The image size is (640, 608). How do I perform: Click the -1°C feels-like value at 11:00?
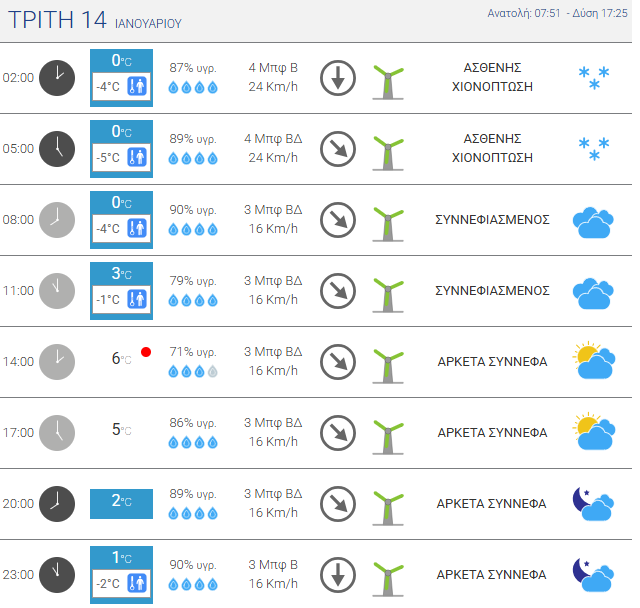point(108,300)
